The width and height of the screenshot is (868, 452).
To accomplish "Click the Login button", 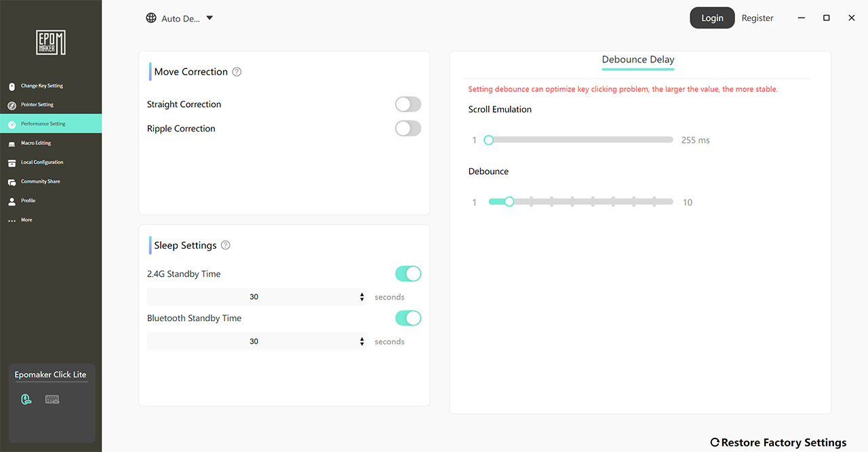I will [712, 18].
